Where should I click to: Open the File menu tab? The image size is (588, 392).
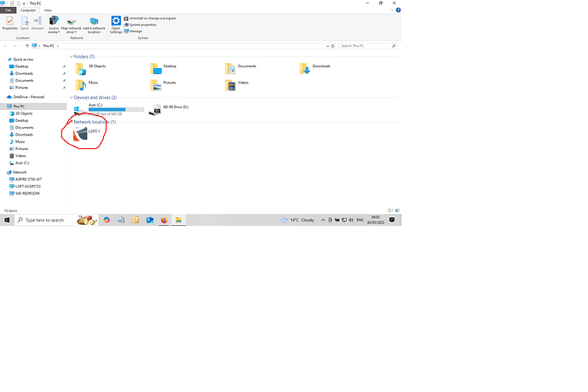point(8,10)
